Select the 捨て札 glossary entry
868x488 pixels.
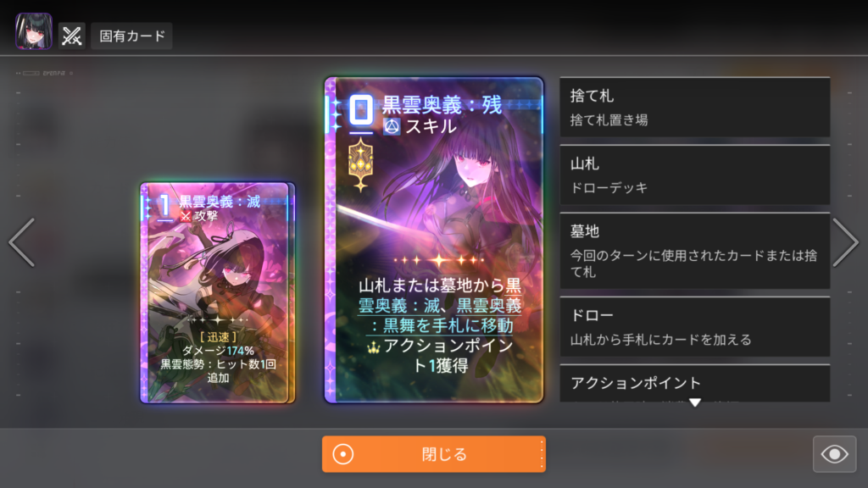click(x=695, y=108)
